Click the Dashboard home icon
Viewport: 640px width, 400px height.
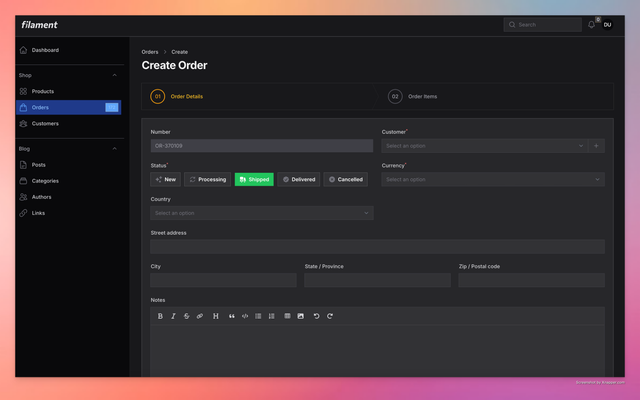coord(23,50)
